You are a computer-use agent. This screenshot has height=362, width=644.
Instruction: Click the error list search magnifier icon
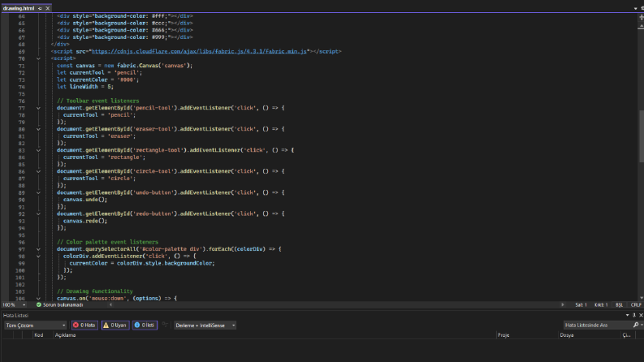[x=636, y=325]
